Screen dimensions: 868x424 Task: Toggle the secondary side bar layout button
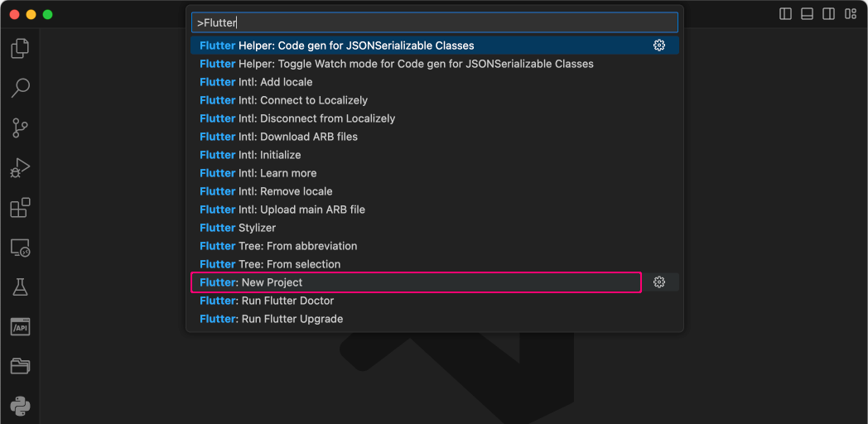(829, 14)
